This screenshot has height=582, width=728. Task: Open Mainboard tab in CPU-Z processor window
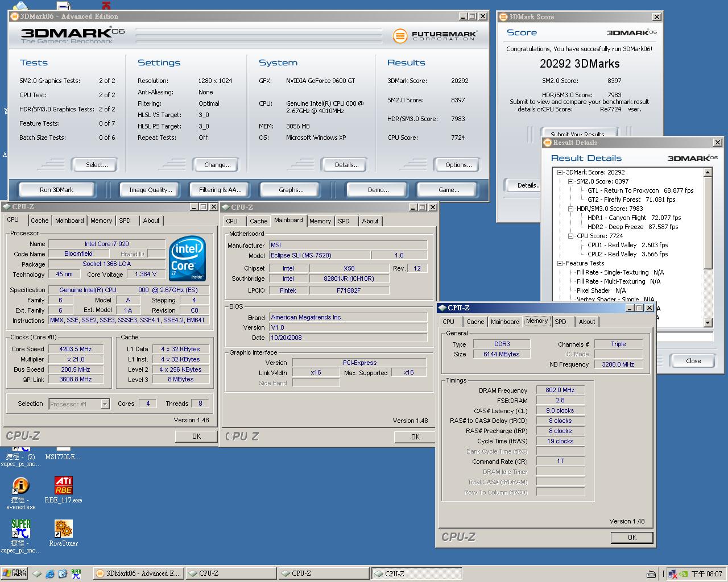pyautogui.click(x=69, y=221)
